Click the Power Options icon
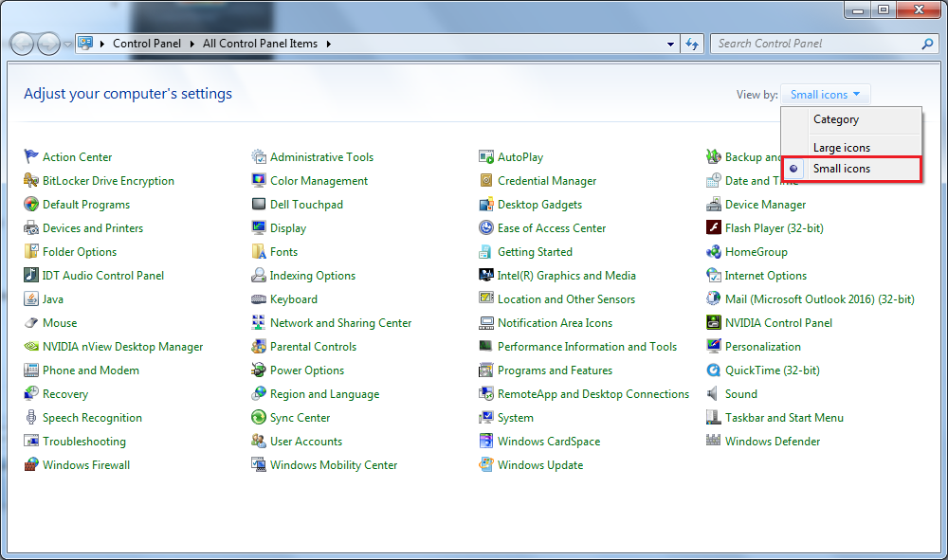This screenshot has height=560, width=948. pyautogui.click(x=259, y=370)
